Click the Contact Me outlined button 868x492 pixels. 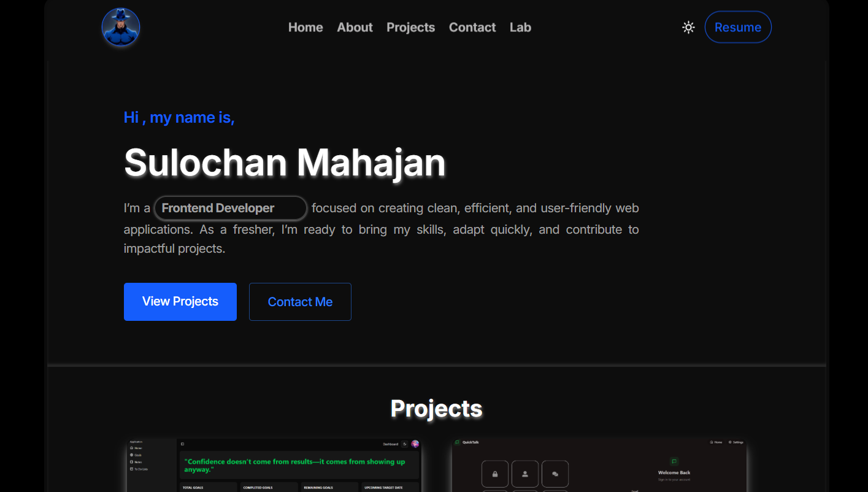tap(300, 302)
